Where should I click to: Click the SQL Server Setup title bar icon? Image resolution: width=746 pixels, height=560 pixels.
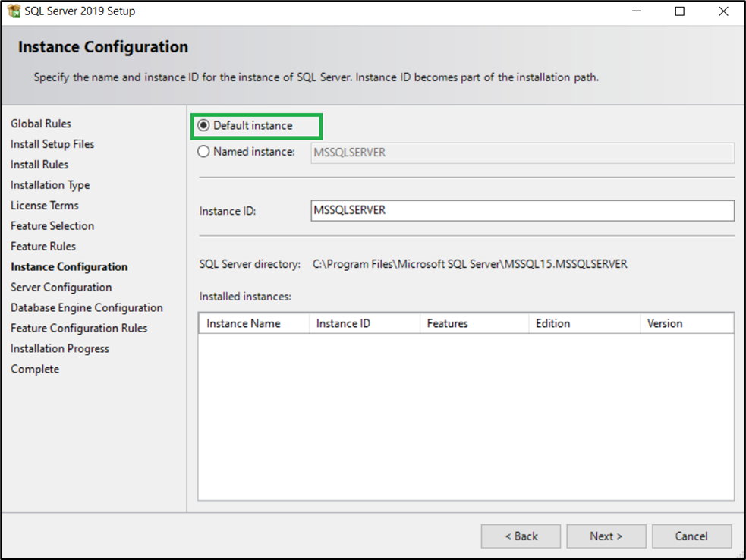click(x=14, y=11)
